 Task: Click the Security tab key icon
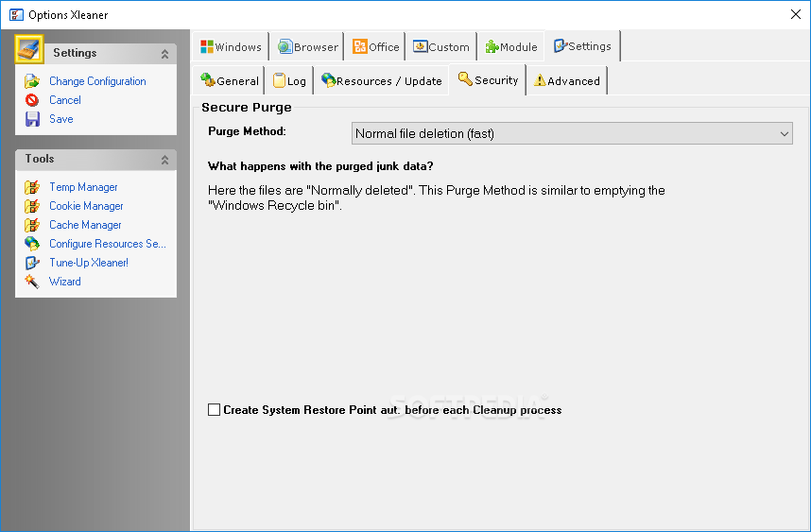[x=465, y=79]
